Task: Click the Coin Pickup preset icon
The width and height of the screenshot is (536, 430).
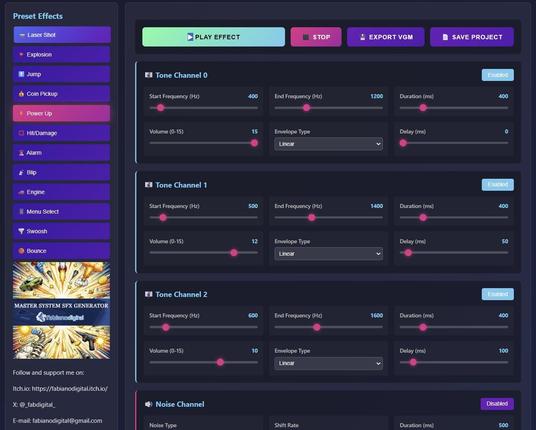Action: coord(21,93)
